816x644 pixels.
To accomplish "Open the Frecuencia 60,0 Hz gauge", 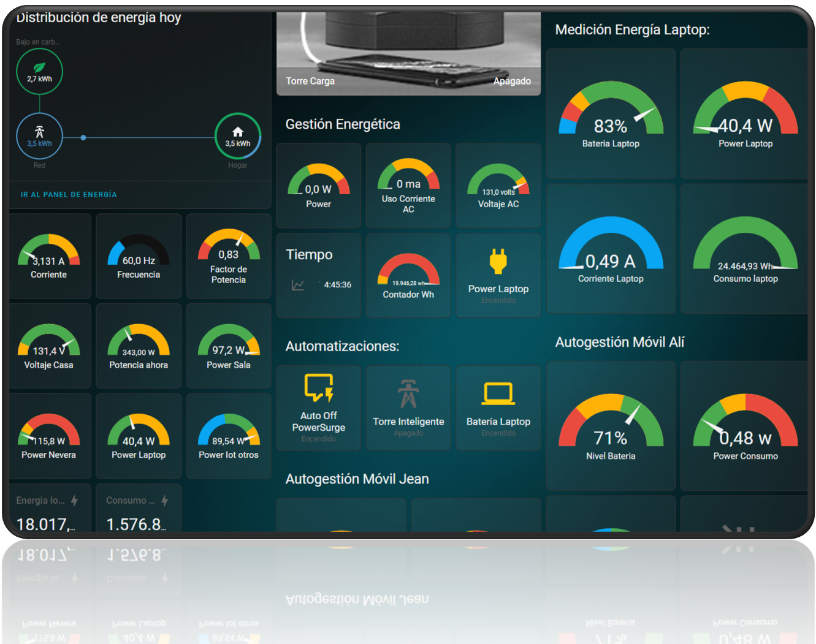I will click(139, 256).
